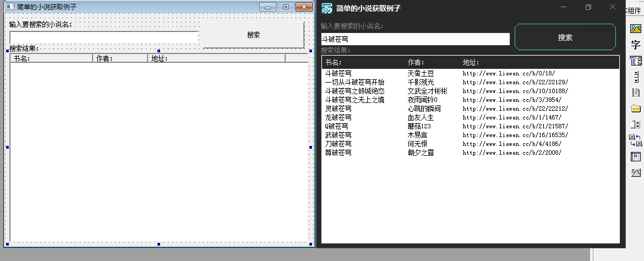Click 书名 column header in designer form
This screenshot has width=644, height=261.
pyautogui.click(x=52, y=58)
